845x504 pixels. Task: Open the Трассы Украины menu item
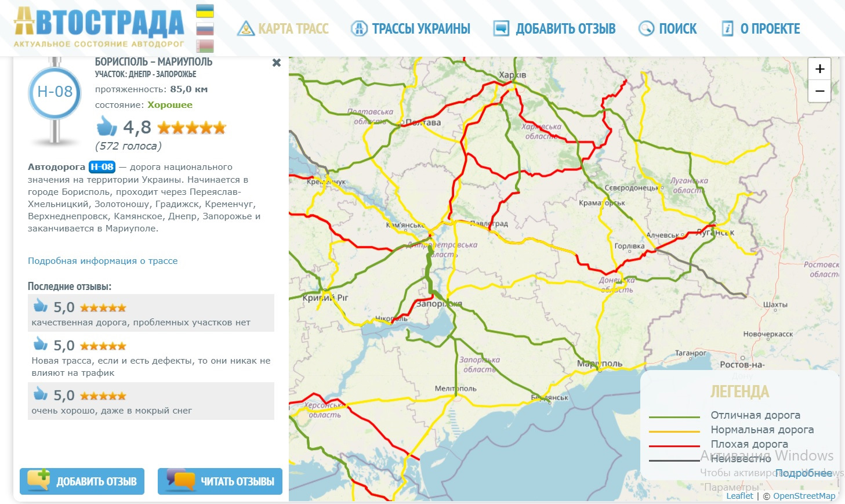tap(411, 28)
